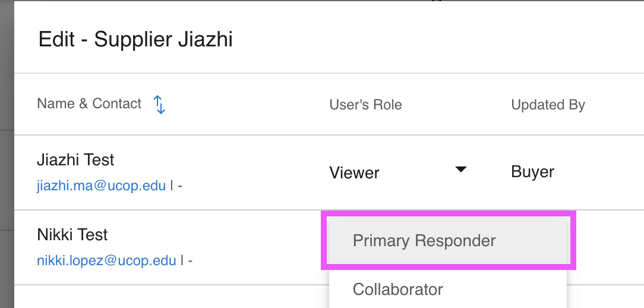Click the arrow beside Viewer role
Screen dimensions: 644x308
coord(460,170)
